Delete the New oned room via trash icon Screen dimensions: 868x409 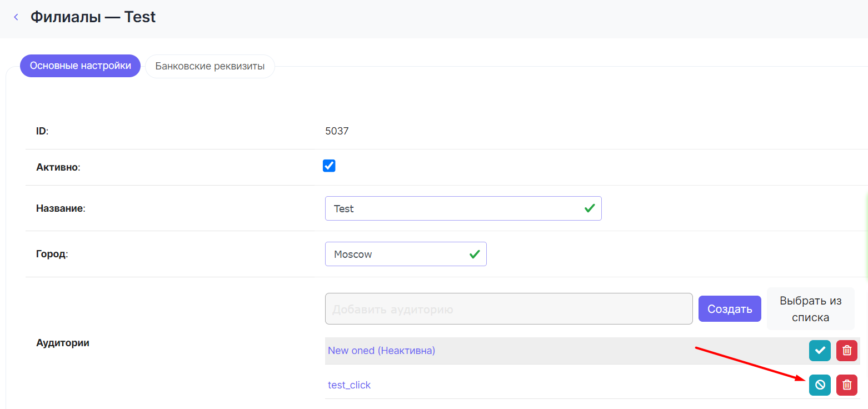click(846, 351)
